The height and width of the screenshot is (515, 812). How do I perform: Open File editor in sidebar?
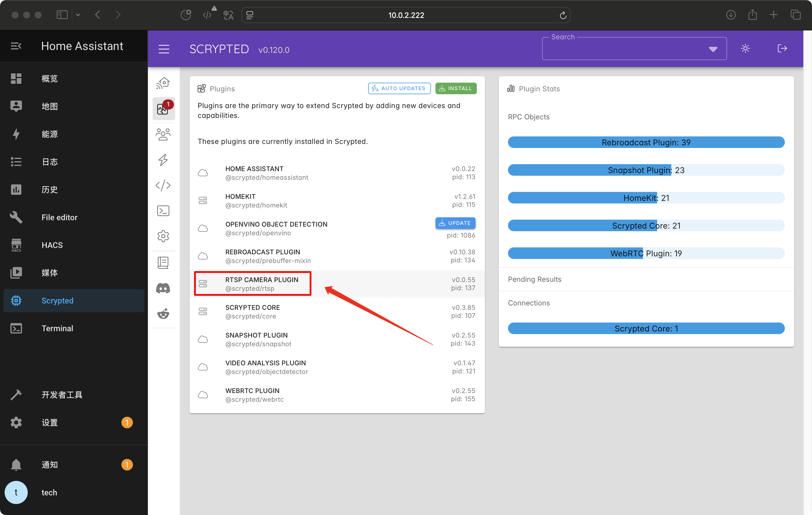click(x=74, y=217)
